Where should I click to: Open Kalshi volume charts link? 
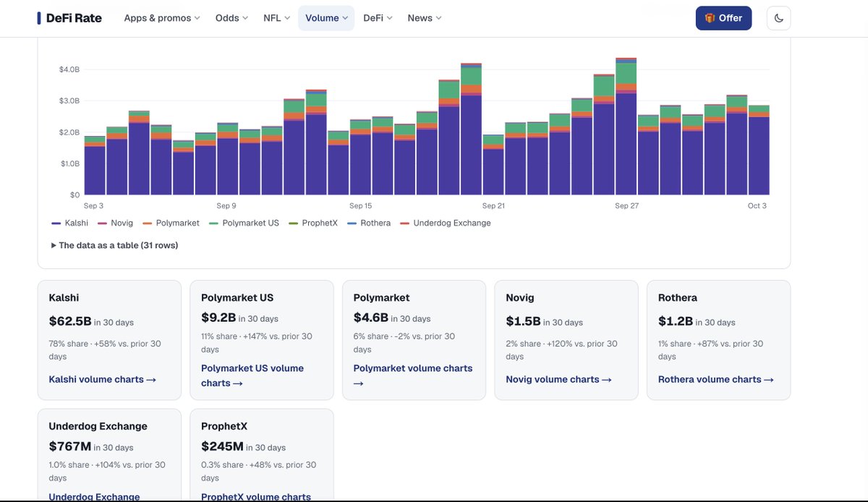click(x=102, y=379)
